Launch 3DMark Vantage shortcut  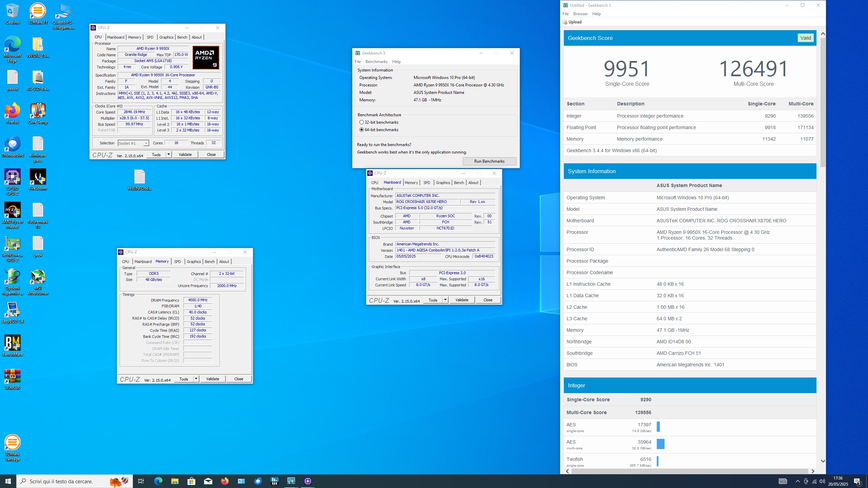pyautogui.click(x=13, y=448)
